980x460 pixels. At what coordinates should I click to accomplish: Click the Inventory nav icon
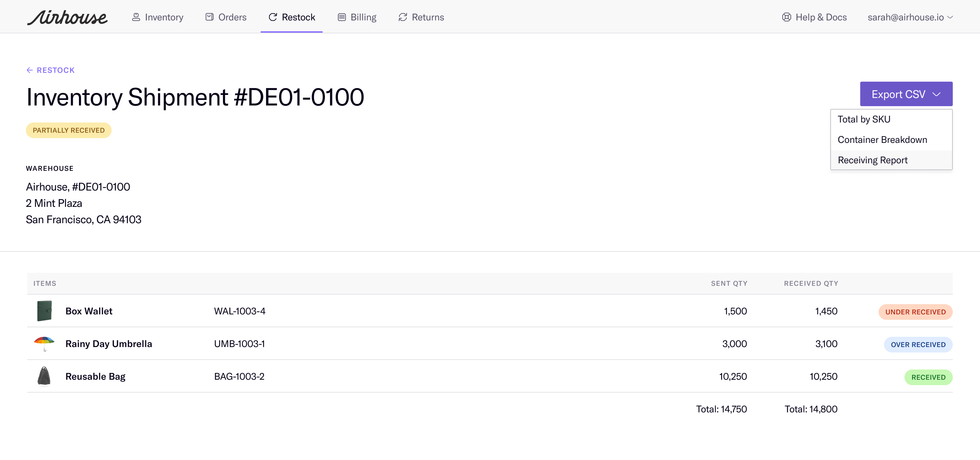click(135, 17)
